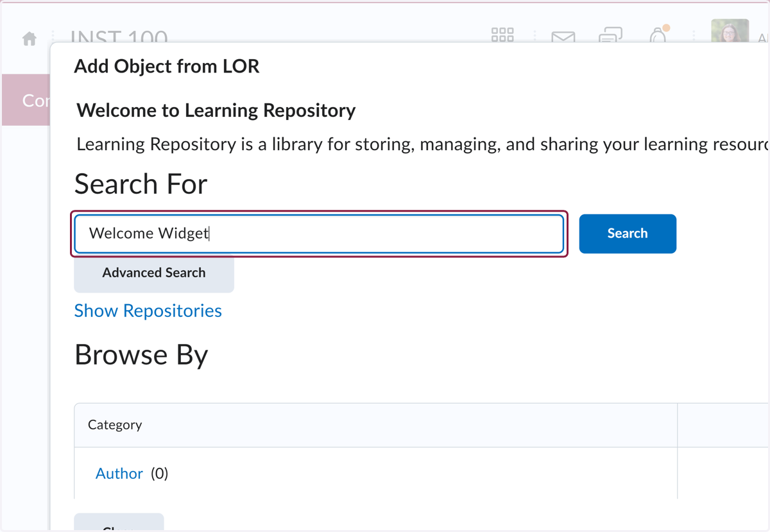Screen dimensions: 770x532
Task: Open the course selector grid icon
Action: pos(502,35)
